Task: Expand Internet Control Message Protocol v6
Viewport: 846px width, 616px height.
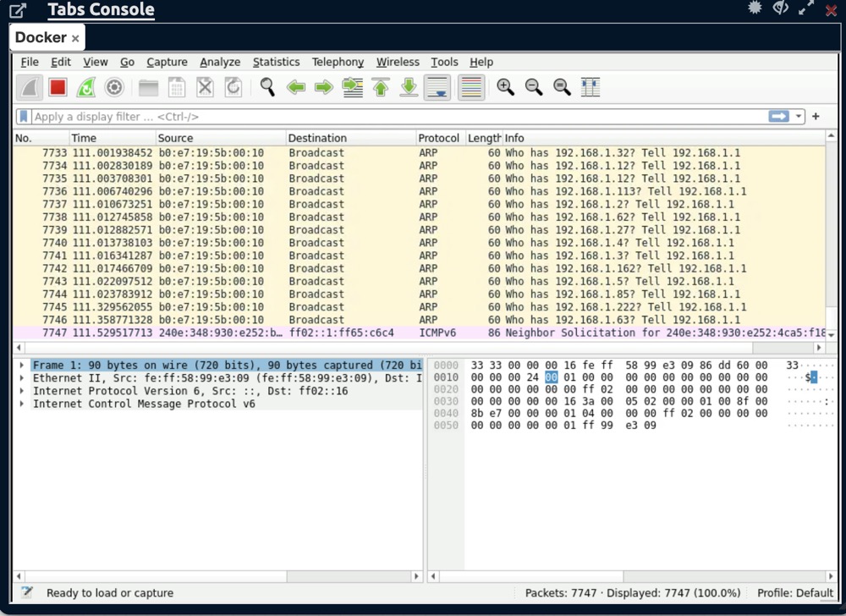Action: click(22, 404)
